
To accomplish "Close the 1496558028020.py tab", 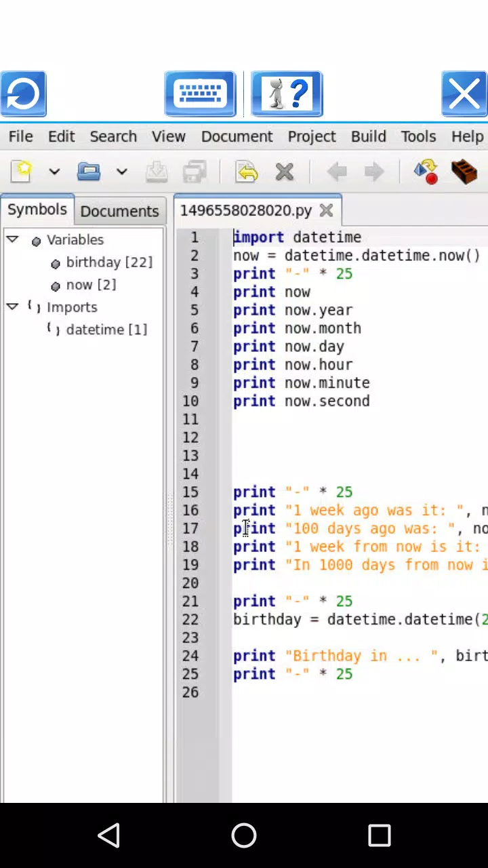I will 326,210.
